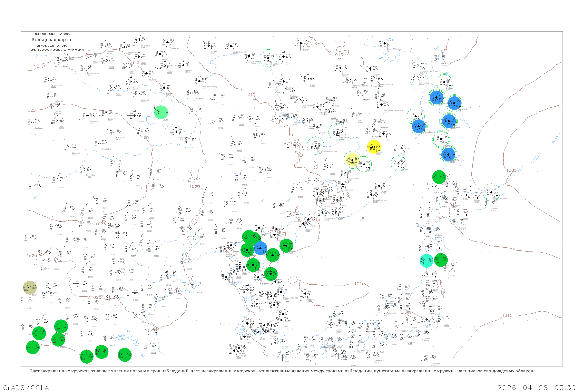Click the Чита 30758 station label
Screen dimensions: 588x392
click(143, 63)
